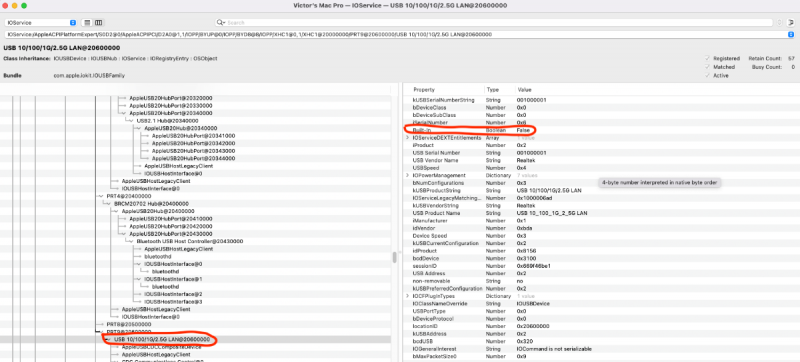Viewport: 800px width, 362px height.
Task: Select the bNumConfigurations property row
Action: (x=601, y=183)
